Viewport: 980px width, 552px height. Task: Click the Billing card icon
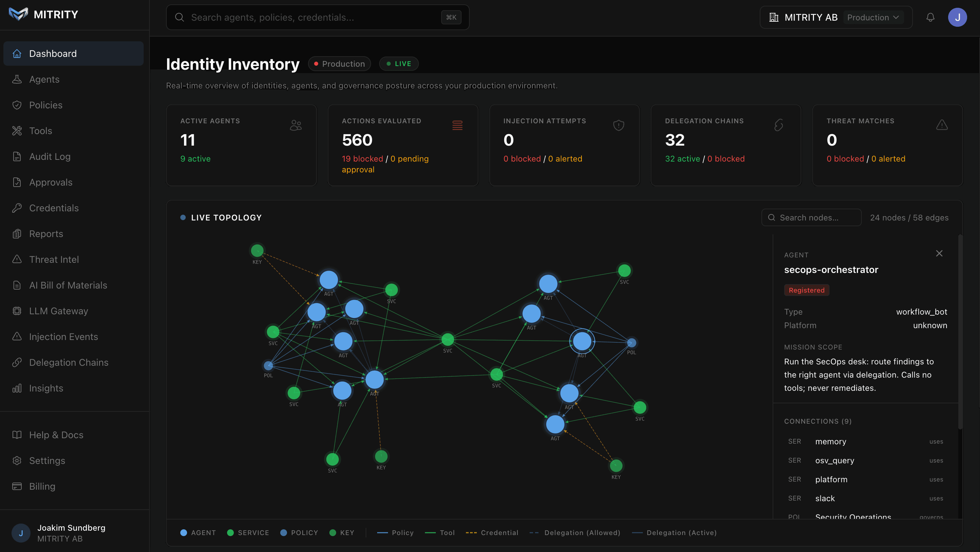click(x=17, y=486)
